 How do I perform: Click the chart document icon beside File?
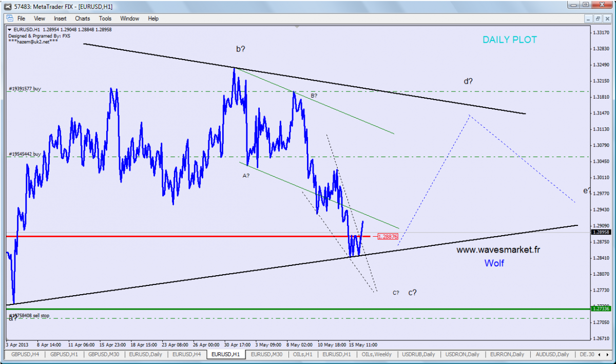point(9,18)
